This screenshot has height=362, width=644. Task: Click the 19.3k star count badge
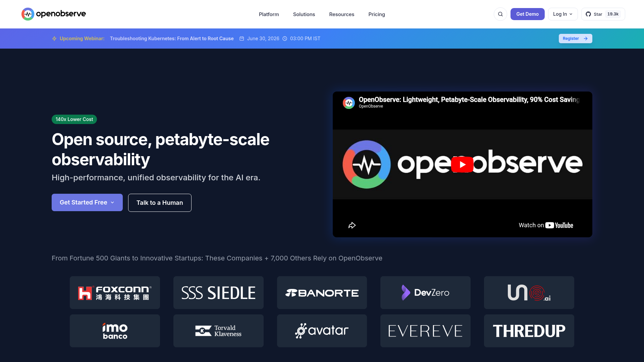(613, 14)
